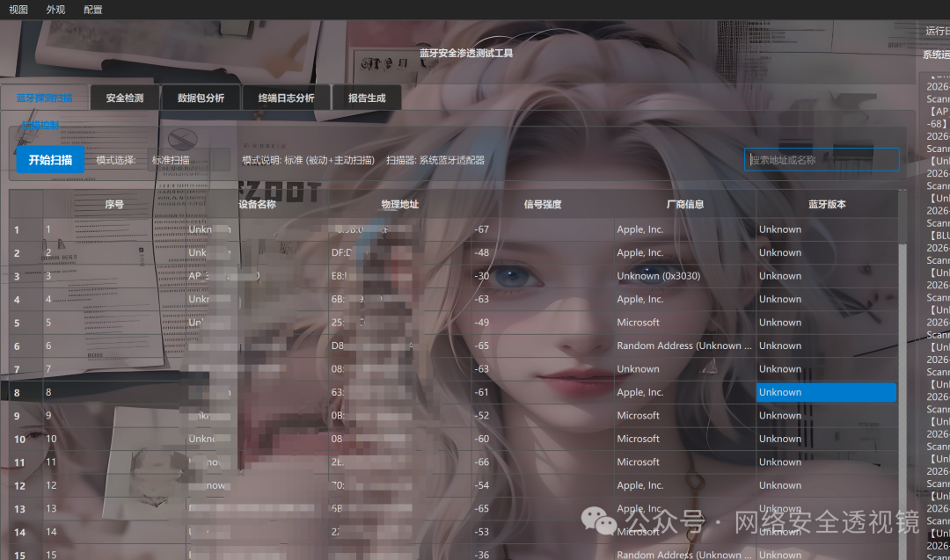Screen dimensions: 950x560
Task: Open the 外观 menu
Action: point(55,10)
